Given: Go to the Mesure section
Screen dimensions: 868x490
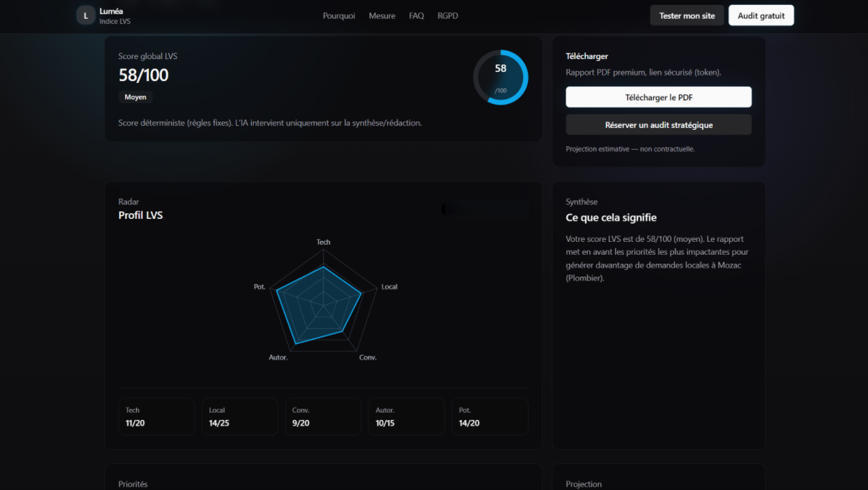Looking at the screenshot, I should pos(382,16).
